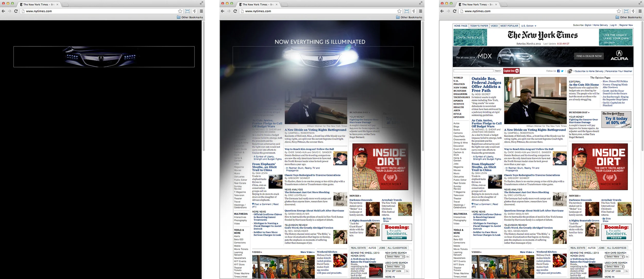The image size is (644, 279).
Task: Click the screen capture extension icon in right window
Action: tap(626, 11)
